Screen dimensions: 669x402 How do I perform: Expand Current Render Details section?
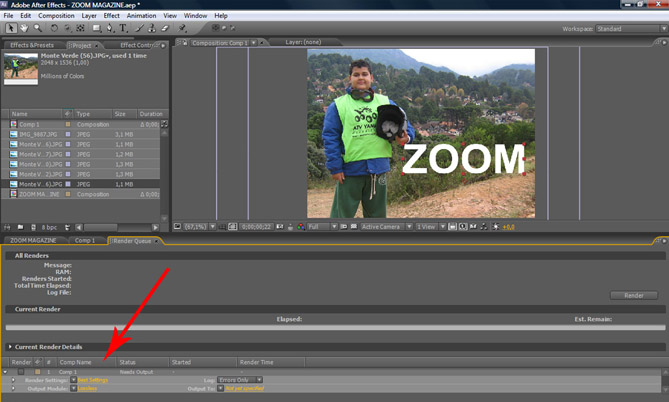[10, 346]
